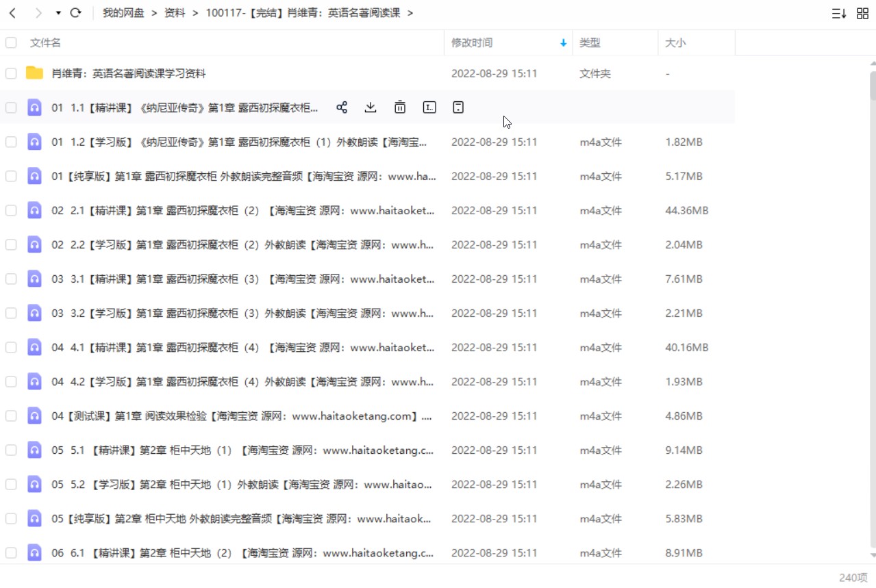Click the audio icon of 03 3.2 学习版 file
The height and width of the screenshot is (588, 876).
pyautogui.click(x=34, y=313)
